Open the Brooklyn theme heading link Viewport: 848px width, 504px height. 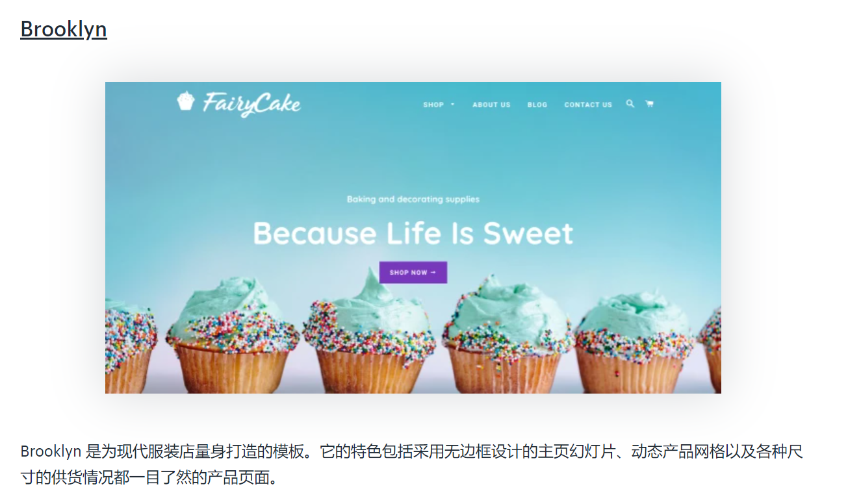64,29
